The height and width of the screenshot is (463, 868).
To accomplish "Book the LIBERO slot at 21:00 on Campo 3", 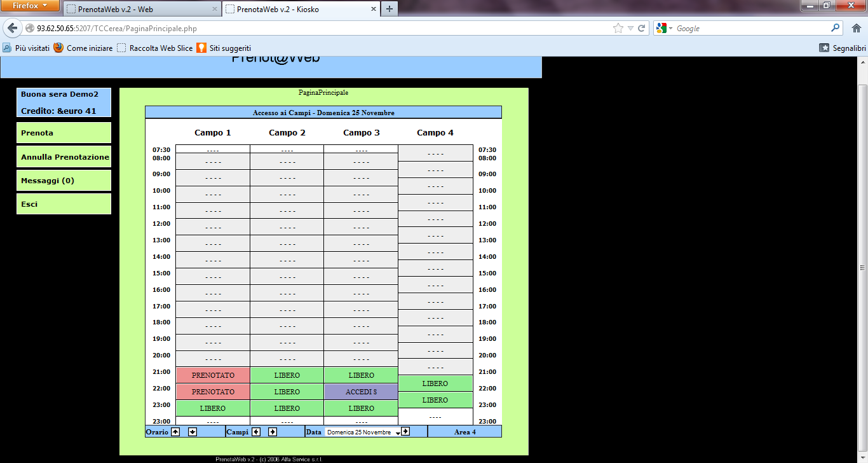I will pyautogui.click(x=362, y=375).
